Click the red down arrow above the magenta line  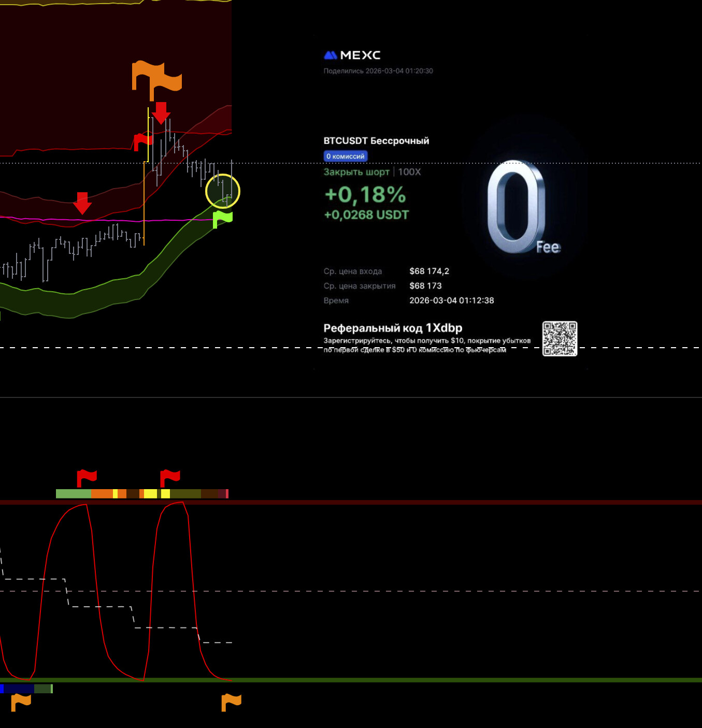pyautogui.click(x=82, y=203)
